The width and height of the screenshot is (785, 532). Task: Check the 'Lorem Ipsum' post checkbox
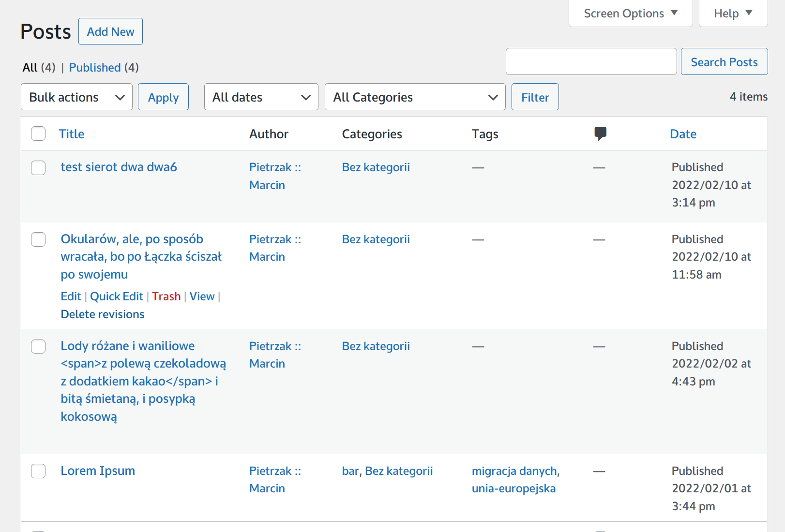click(x=38, y=471)
